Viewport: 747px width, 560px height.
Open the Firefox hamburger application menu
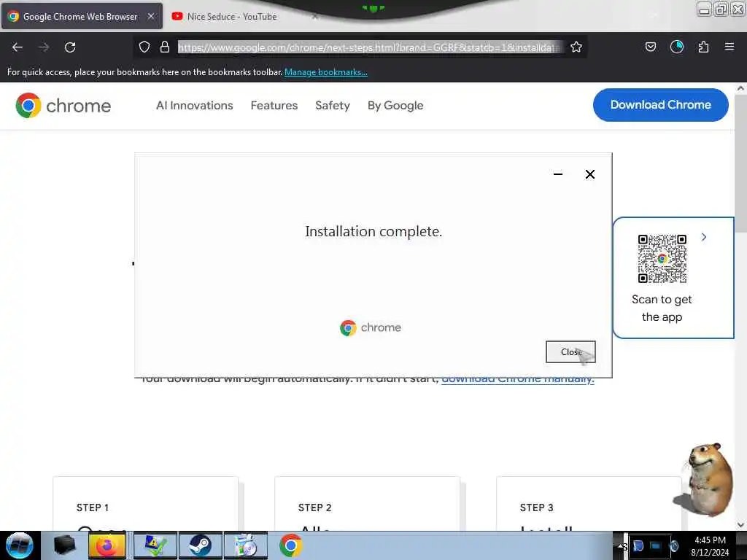(x=729, y=47)
